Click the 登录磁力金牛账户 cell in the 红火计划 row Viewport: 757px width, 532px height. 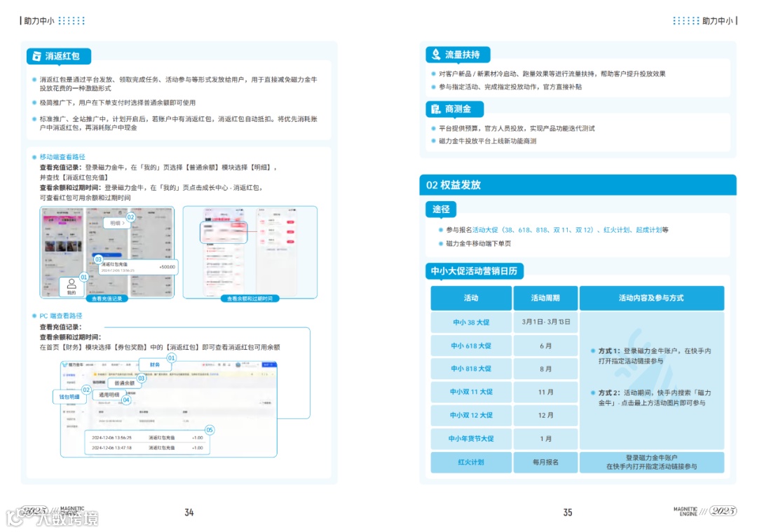coord(652,462)
